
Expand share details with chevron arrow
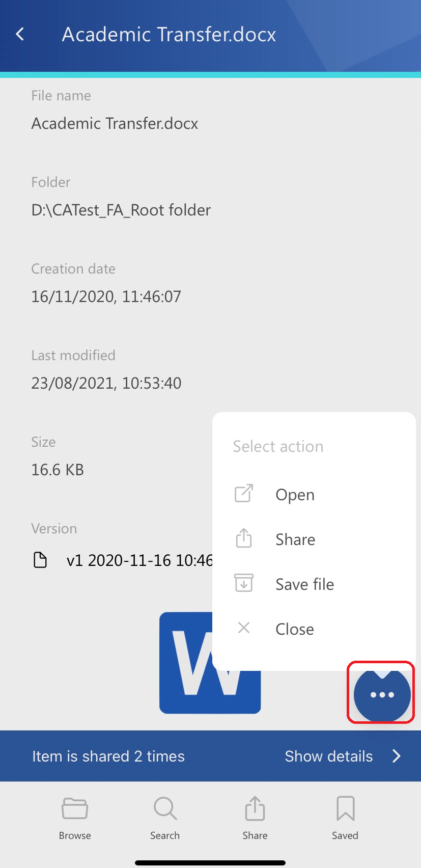point(397,756)
